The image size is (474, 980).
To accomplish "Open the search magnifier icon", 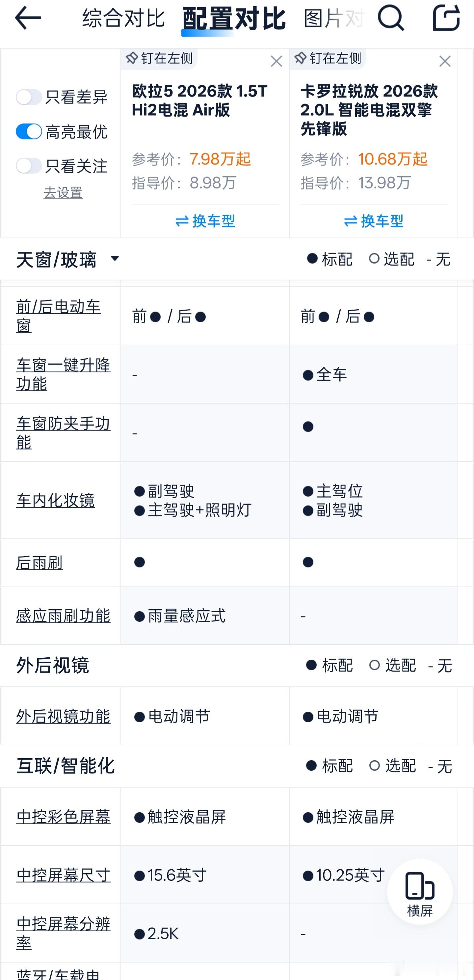I will click(390, 18).
